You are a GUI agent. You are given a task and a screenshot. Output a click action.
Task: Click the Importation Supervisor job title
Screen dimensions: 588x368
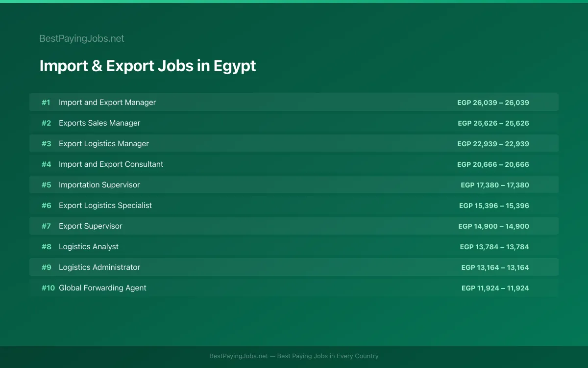(x=99, y=185)
